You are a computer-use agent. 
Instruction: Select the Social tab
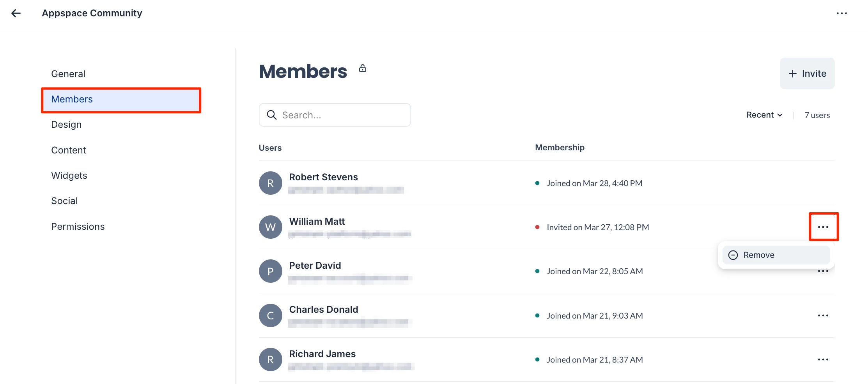click(64, 201)
